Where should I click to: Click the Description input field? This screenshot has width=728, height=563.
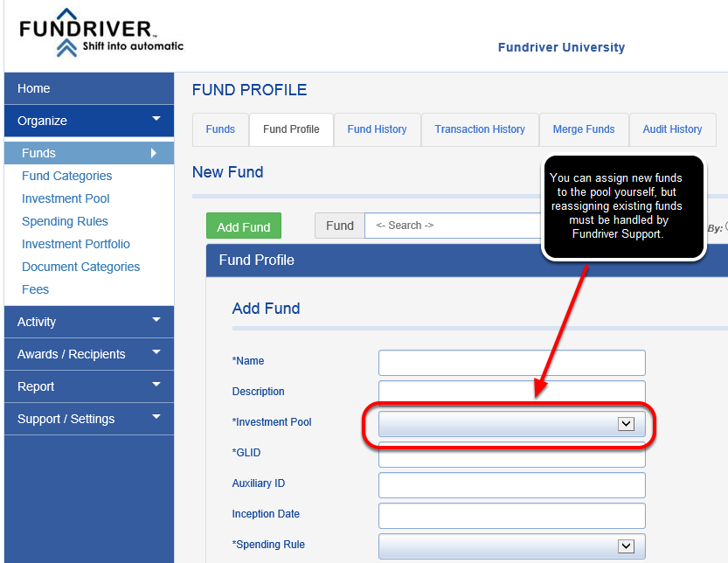click(x=511, y=392)
